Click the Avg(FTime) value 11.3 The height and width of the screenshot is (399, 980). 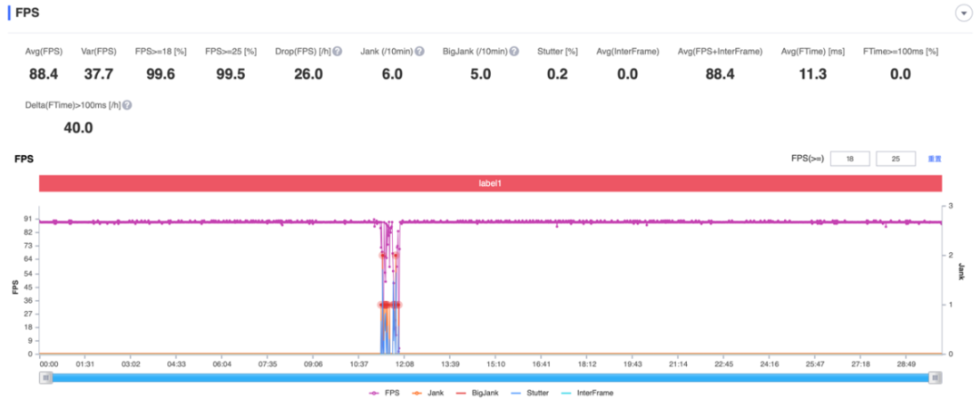click(x=812, y=74)
